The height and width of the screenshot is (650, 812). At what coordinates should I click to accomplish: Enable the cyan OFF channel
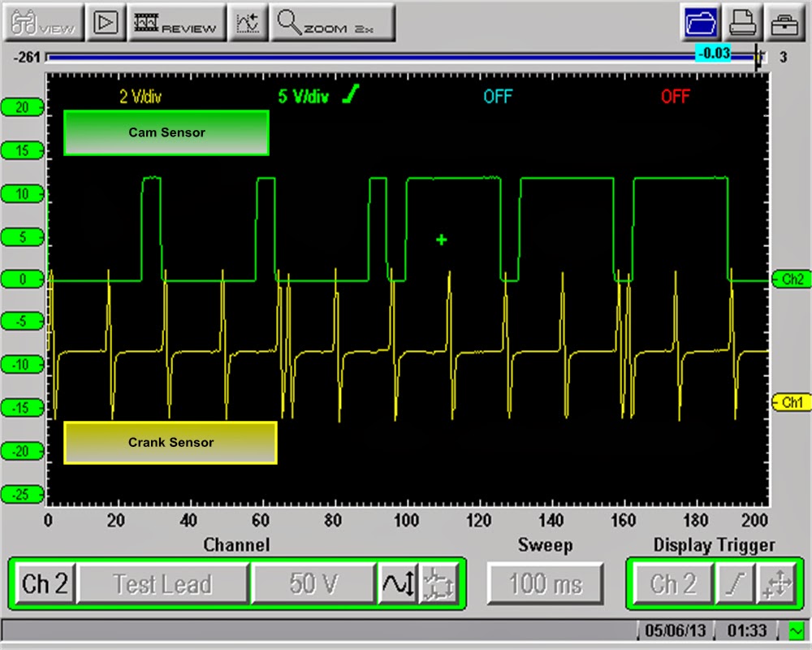tap(497, 96)
